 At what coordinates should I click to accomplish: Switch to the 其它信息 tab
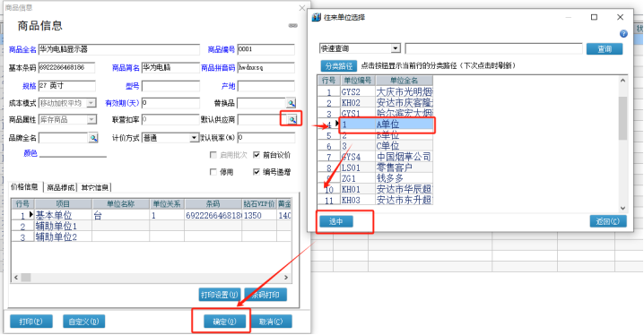click(95, 187)
